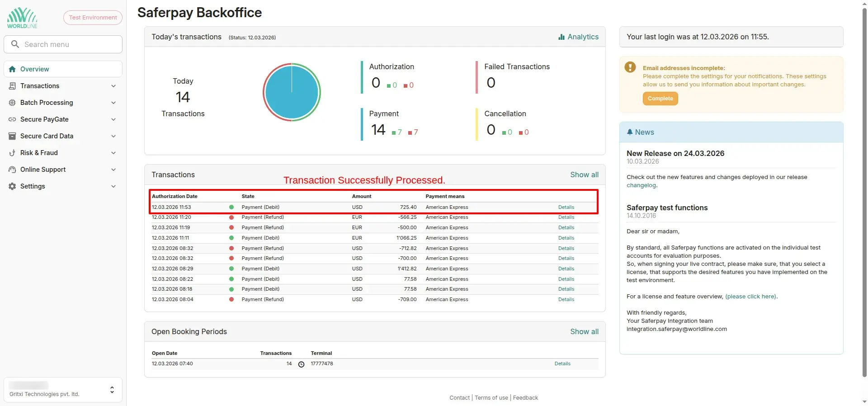Open the Transactions menu item
The width and height of the screenshot is (868, 406).
[63, 86]
